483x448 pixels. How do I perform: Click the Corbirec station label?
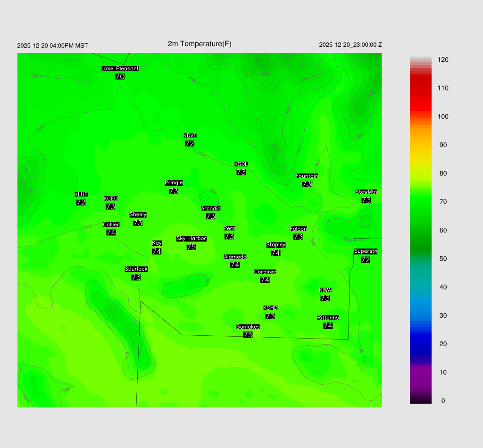click(265, 272)
